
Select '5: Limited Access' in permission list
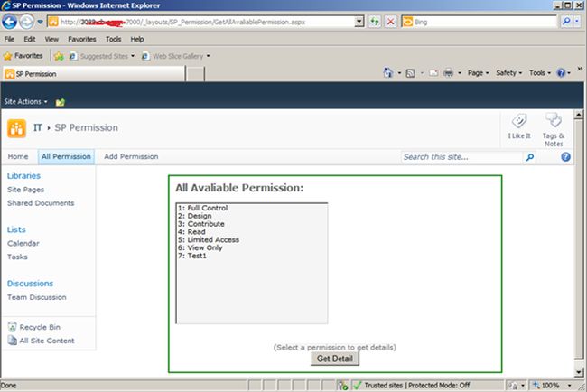click(x=209, y=239)
